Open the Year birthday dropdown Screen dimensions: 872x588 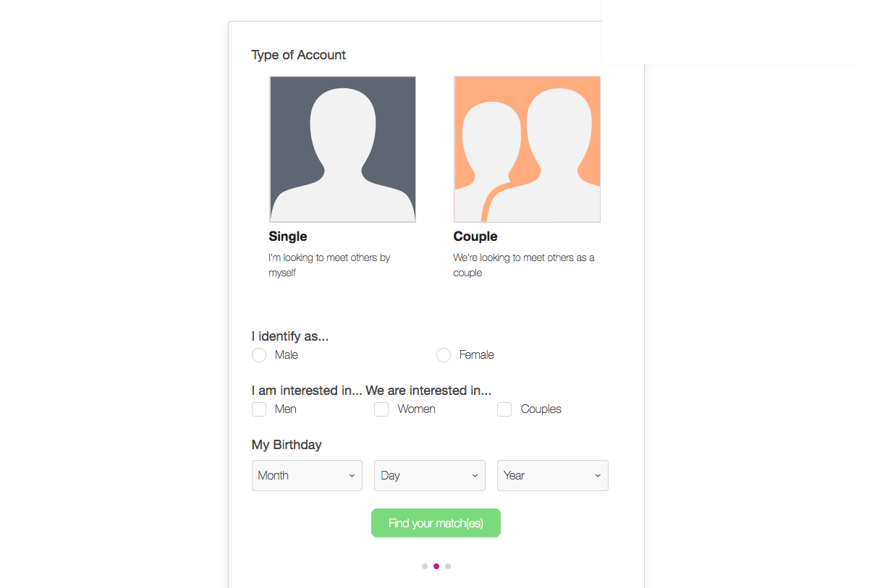tap(552, 476)
